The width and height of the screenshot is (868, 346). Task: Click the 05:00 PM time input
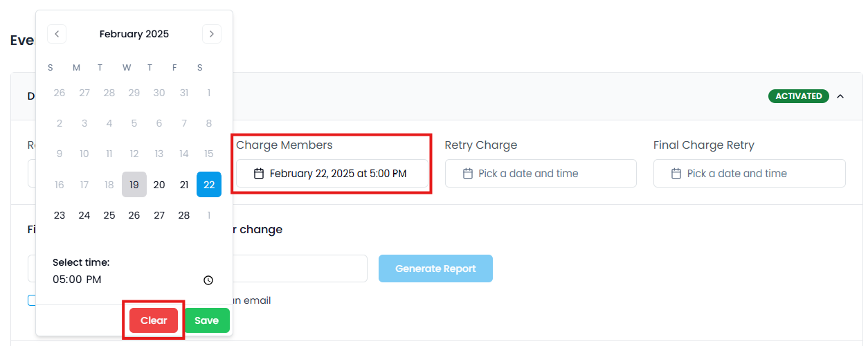coord(77,280)
